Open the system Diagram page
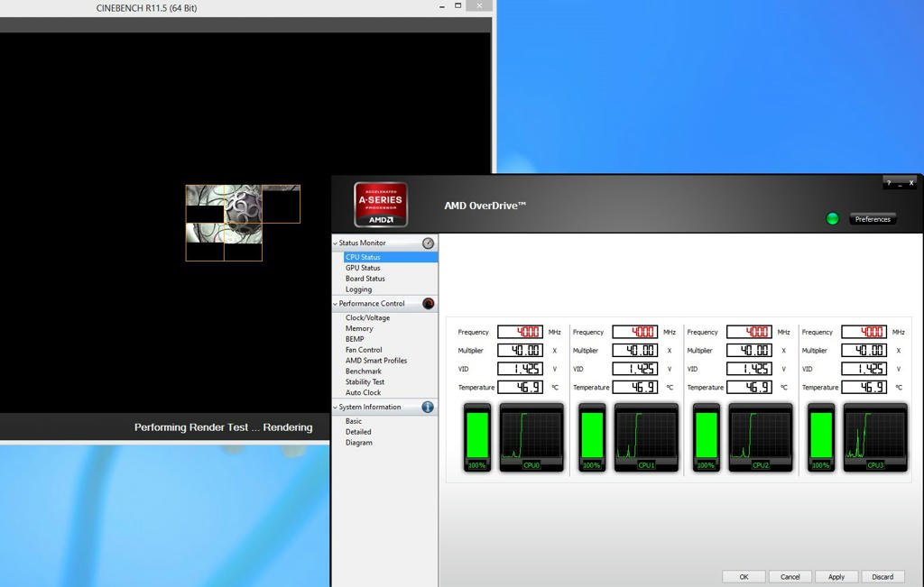924x587 pixels. pos(359,443)
